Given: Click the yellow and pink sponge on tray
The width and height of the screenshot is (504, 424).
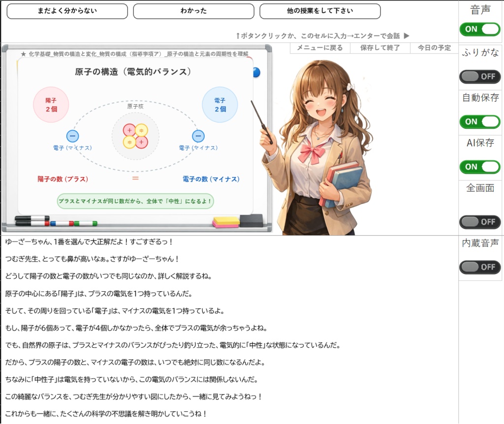Looking at the screenshot, I should 225,222.
